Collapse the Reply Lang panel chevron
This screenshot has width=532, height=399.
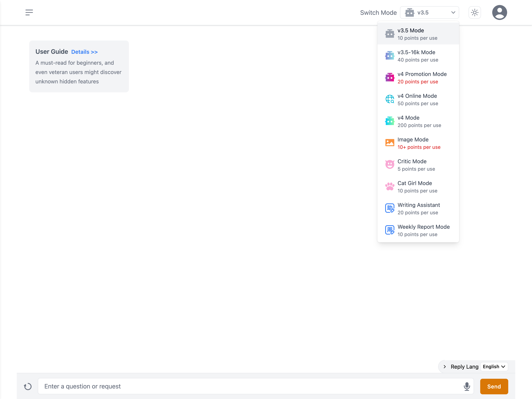pyautogui.click(x=444, y=366)
